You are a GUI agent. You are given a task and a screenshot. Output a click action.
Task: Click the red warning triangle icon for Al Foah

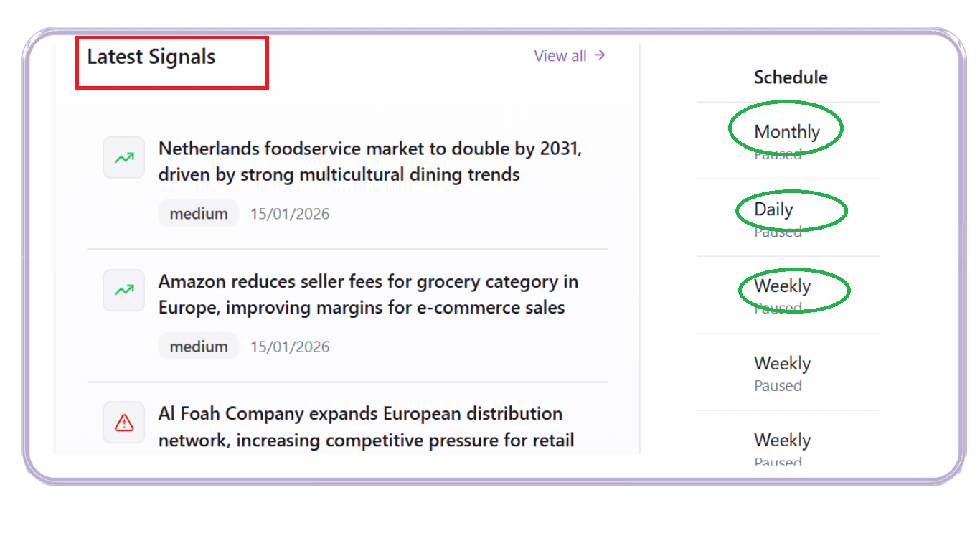[x=124, y=423]
